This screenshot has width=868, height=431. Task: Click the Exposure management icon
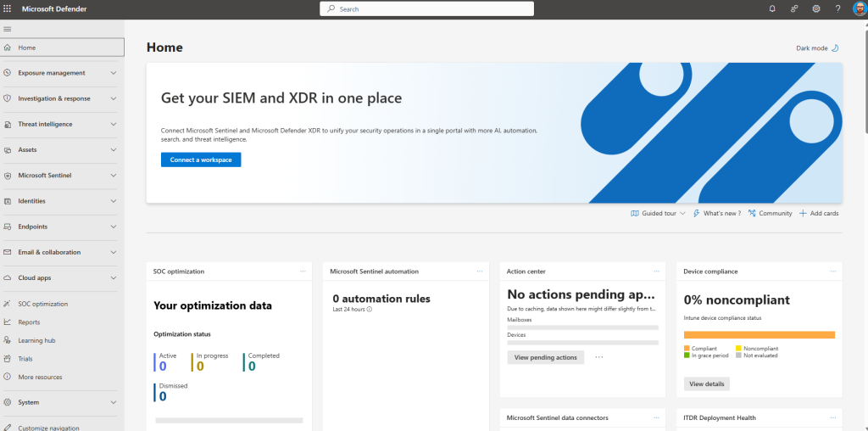(x=7, y=73)
